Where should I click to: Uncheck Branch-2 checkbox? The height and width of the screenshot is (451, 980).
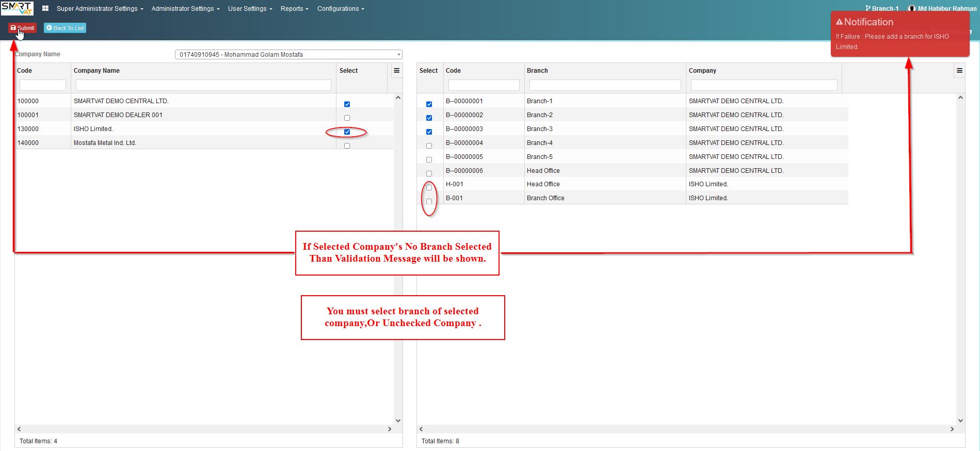click(429, 118)
